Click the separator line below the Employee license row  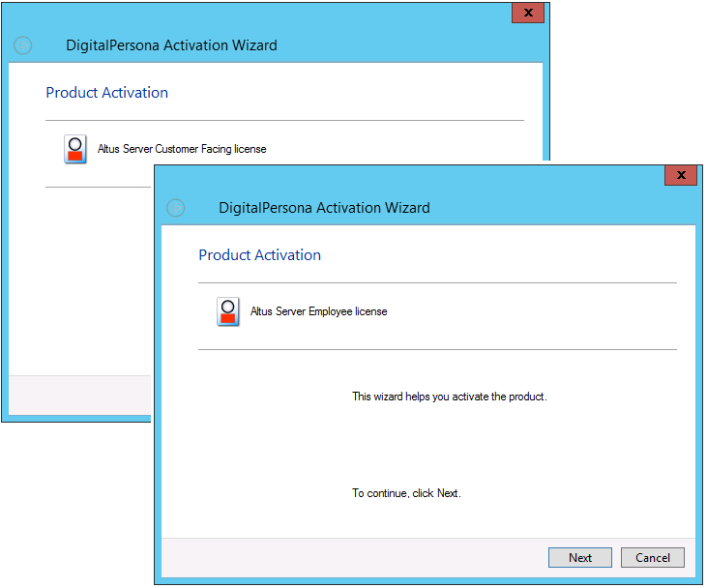437,349
